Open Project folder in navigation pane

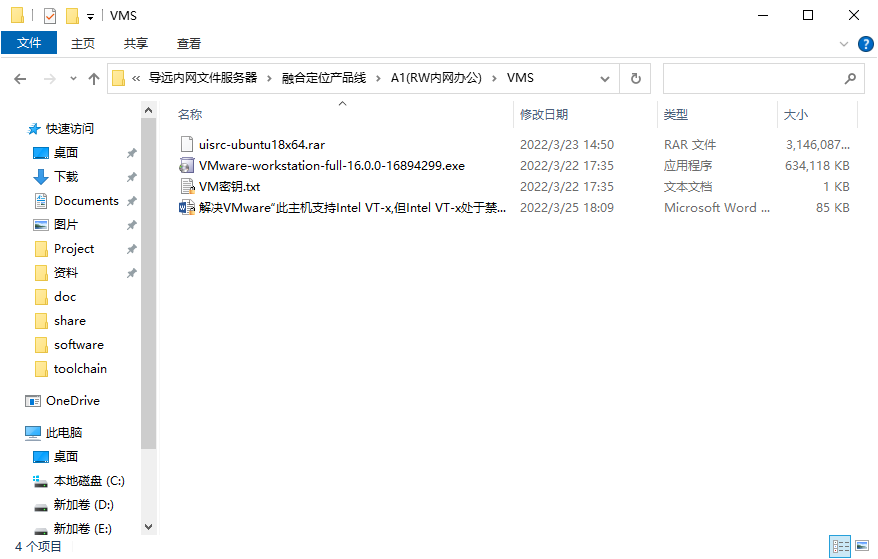74,249
